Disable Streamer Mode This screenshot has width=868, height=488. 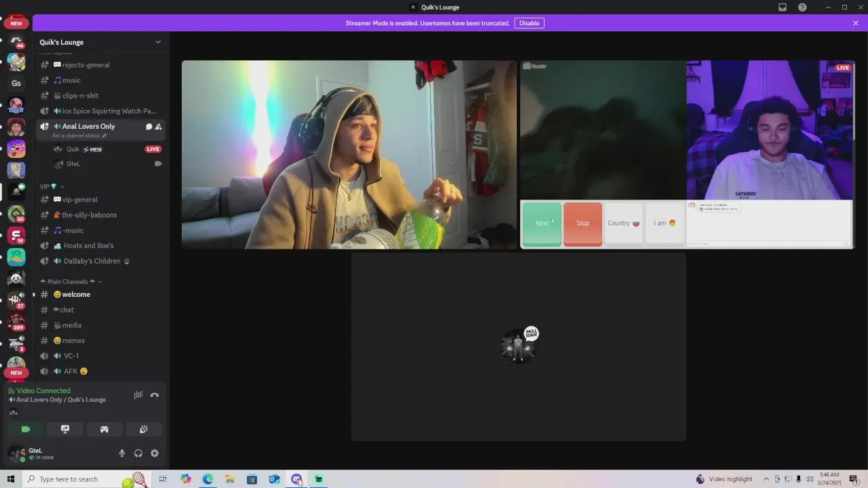pyautogui.click(x=529, y=23)
